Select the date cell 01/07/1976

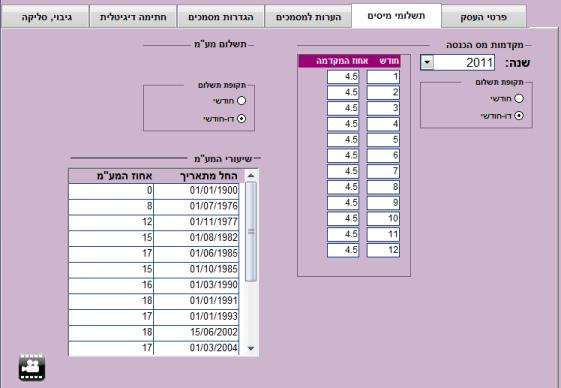coord(196,206)
